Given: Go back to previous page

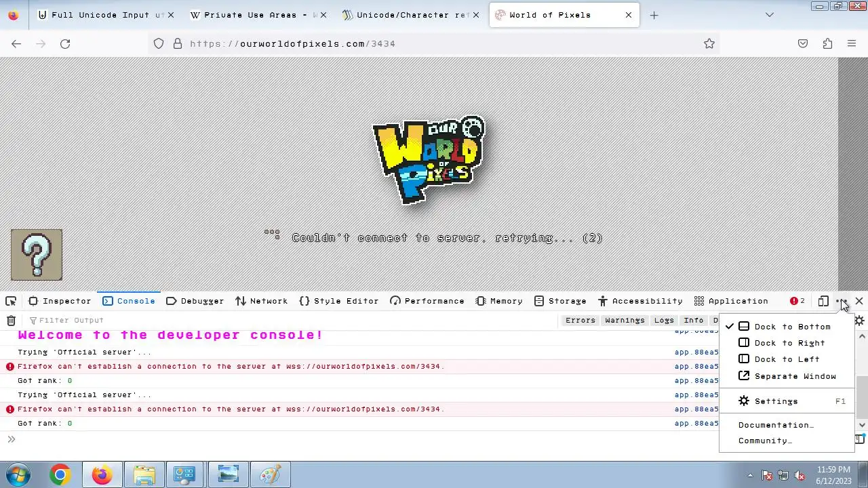Looking at the screenshot, I should [x=16, y=43].
